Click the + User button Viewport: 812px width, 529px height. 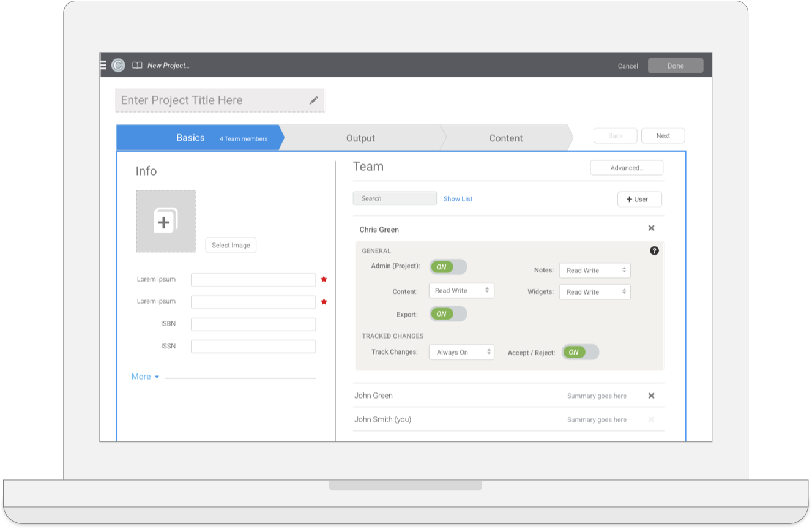click(x=639, y=199)
